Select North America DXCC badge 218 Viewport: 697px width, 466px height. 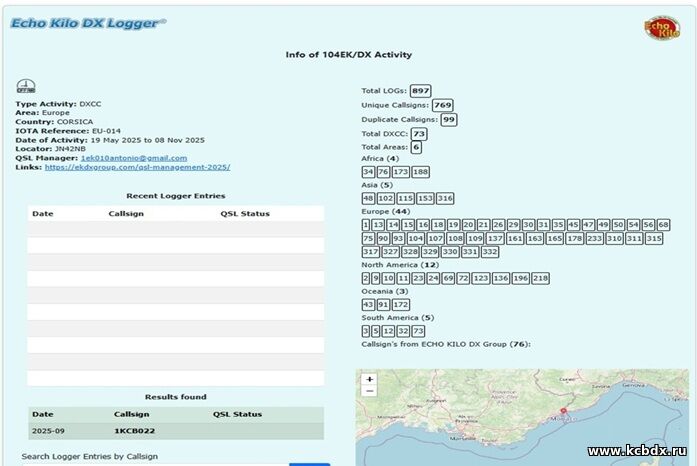tap(540, 278)
